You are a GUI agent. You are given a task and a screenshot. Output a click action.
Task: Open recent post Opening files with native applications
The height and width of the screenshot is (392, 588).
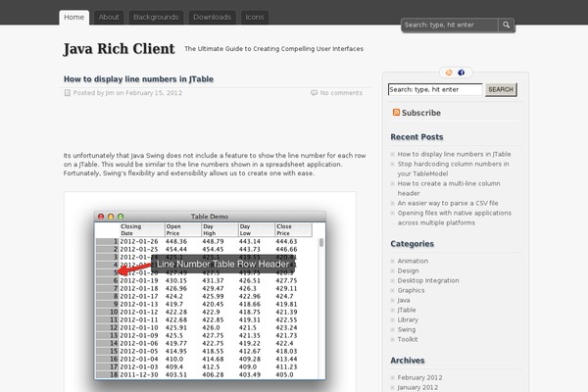coord(455,218)
